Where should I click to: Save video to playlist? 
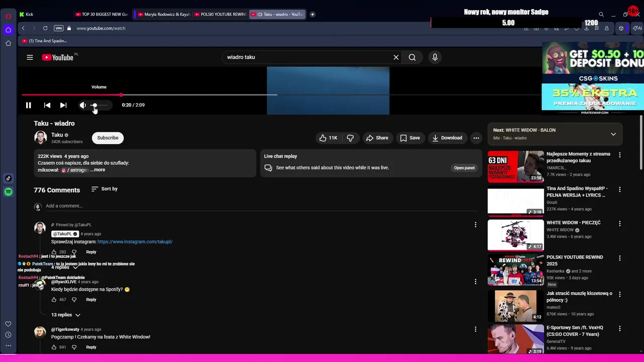coord(410,138)
